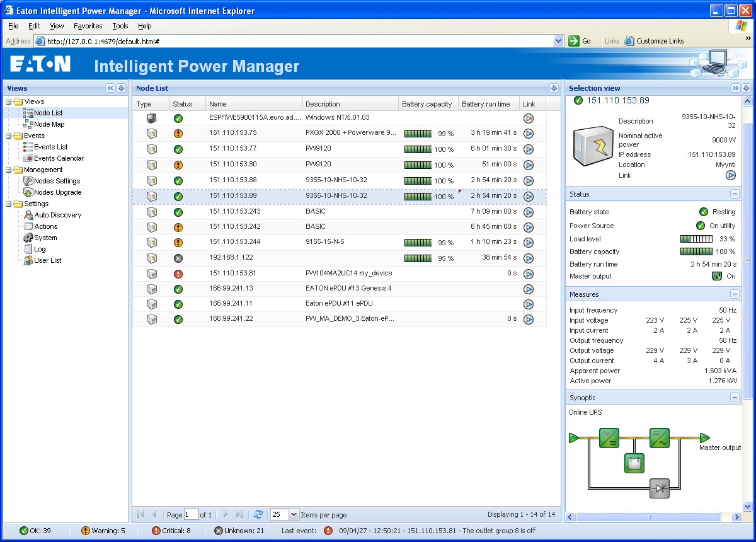Open the Tools menu
Viewport: 756px width, 542px height.
coord(120,26)
